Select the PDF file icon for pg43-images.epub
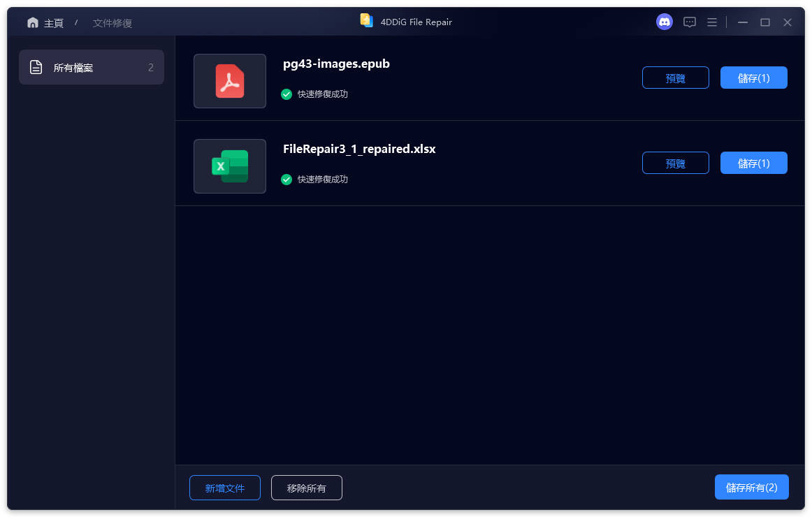812x517 pixels. coord(230,81)
